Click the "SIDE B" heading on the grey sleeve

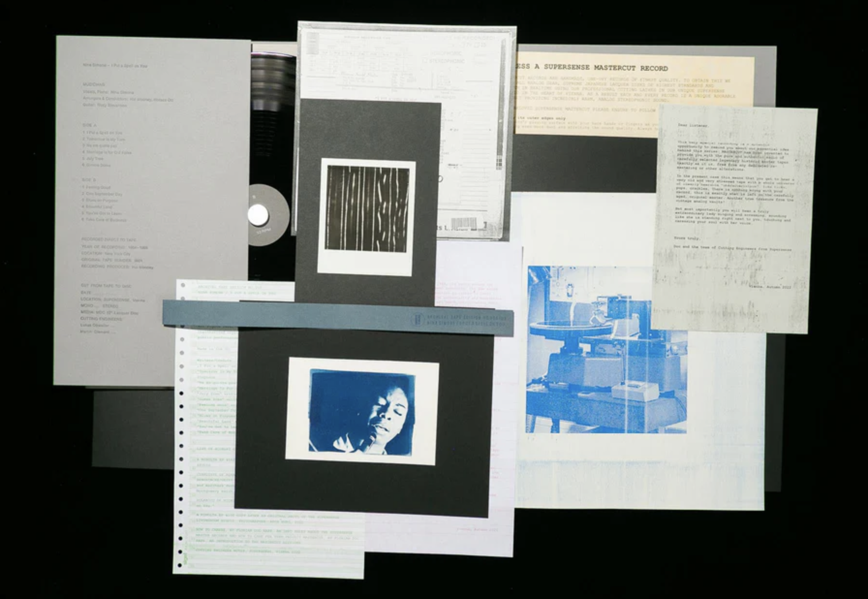89,180
